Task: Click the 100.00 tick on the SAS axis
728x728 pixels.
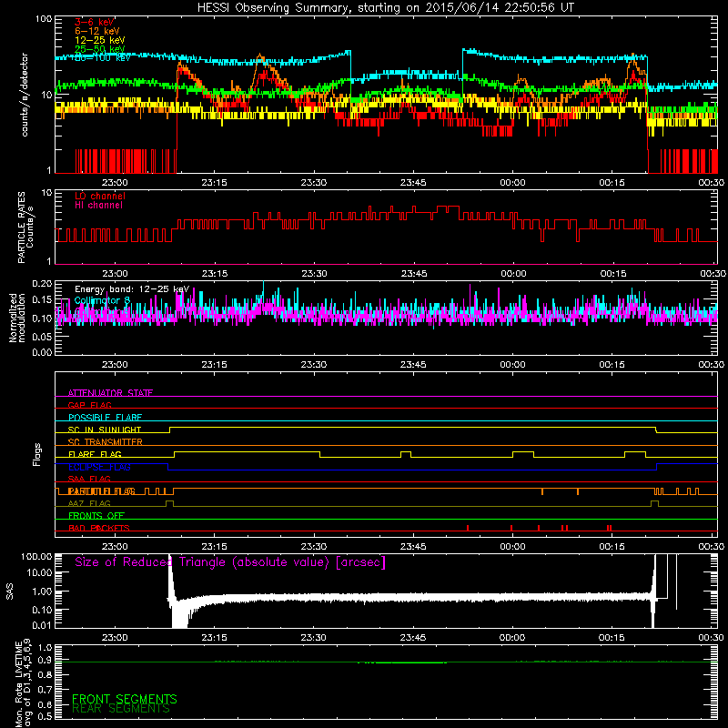Action: click(36, 557)
